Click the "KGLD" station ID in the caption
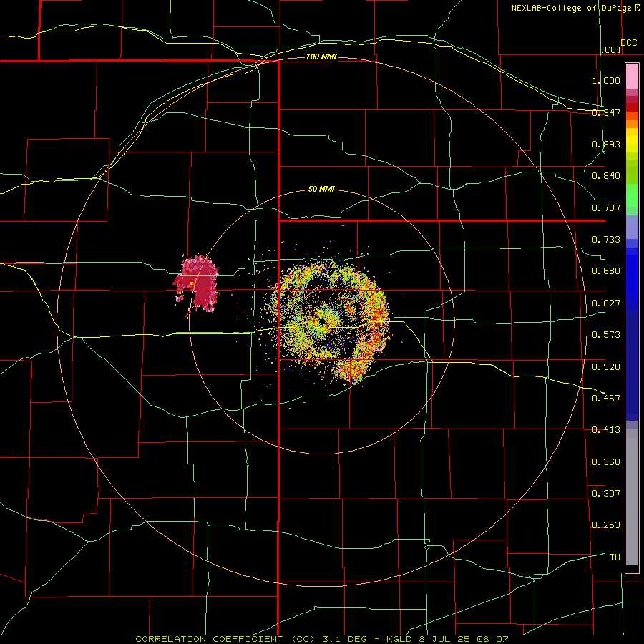Screen dimensions: 644x644 coord(400,639)
